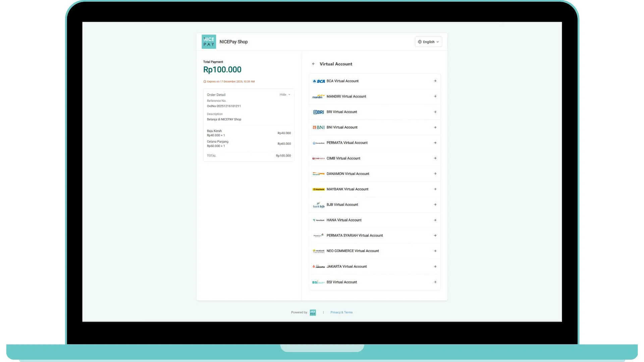This screenshot has width=644, height=362.
Task: Select PERMATA SYARIAH Virtual Account label
Action: [355, 235]
